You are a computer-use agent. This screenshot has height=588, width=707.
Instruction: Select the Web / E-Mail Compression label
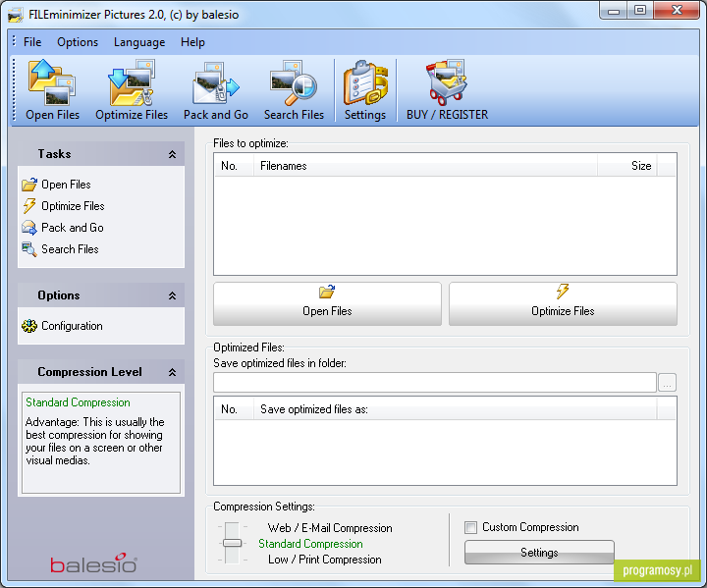(330, 528)
